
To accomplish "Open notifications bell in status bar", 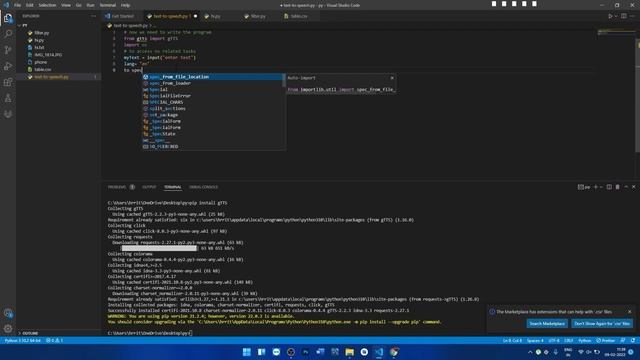I will [633, 340].
